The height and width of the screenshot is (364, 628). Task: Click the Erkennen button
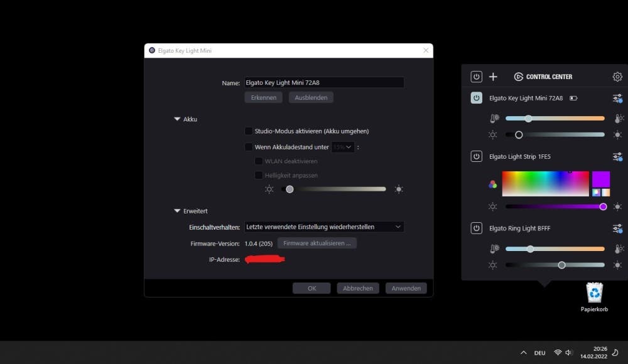pos(264,97)
